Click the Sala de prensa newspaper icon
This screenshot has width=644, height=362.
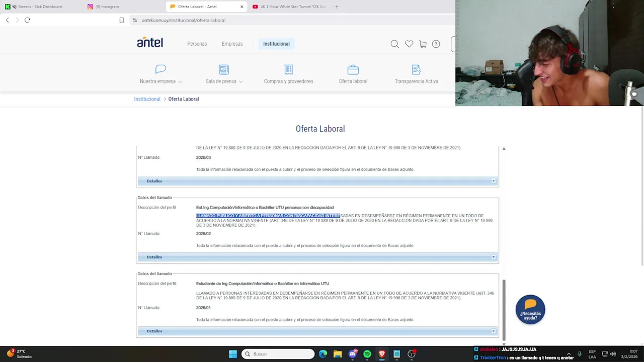click(224, 69)
